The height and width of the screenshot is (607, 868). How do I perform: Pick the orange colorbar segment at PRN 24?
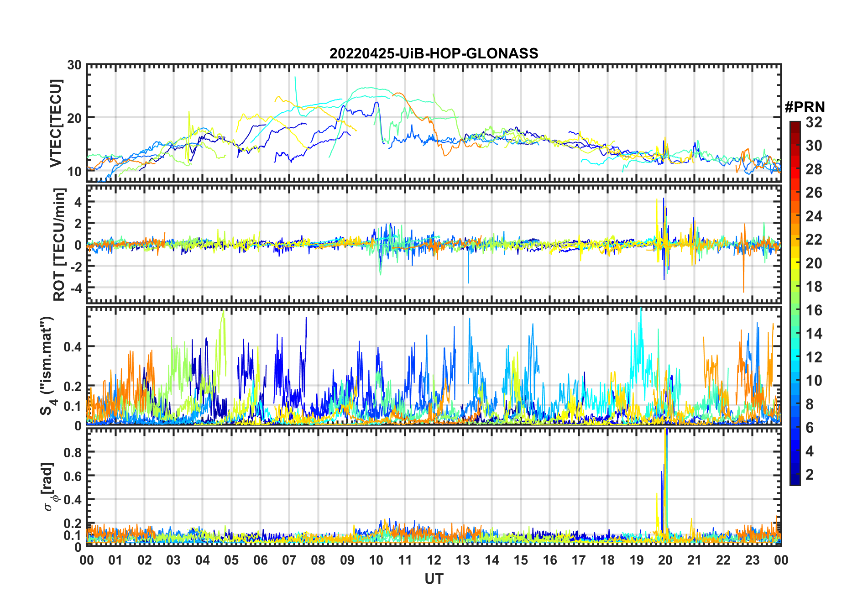(x=795, y=216)
